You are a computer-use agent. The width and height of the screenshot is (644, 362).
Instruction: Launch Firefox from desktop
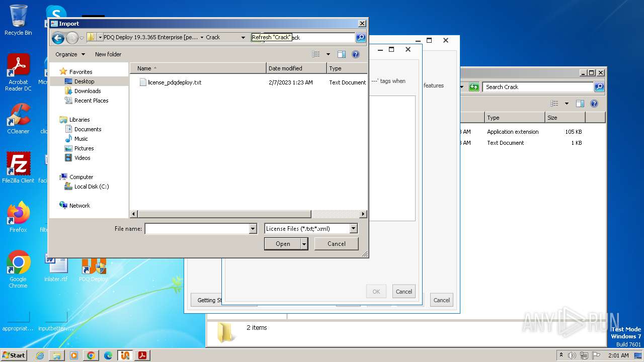click(18, 217)
